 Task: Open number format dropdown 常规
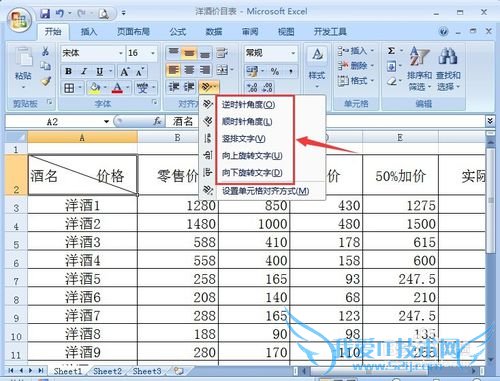[x=293, y=53]
